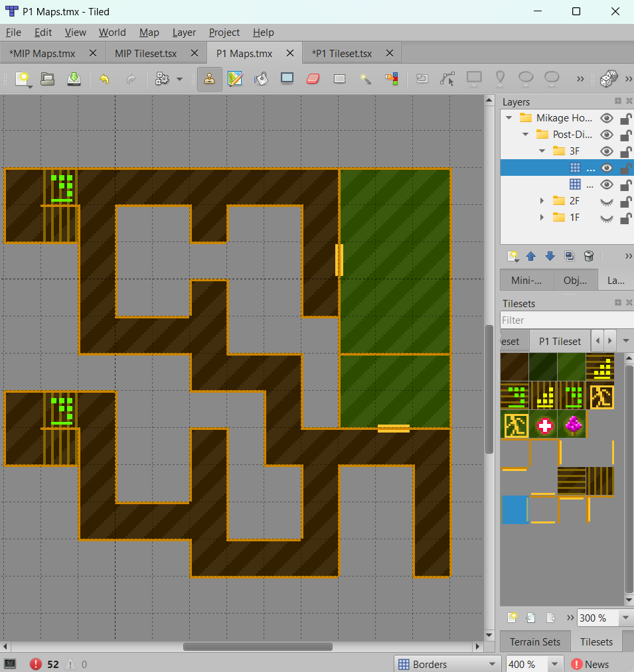Viewport: 634px width, 672px height.
Task: Save the map with the green download icon
Action: 74,80
